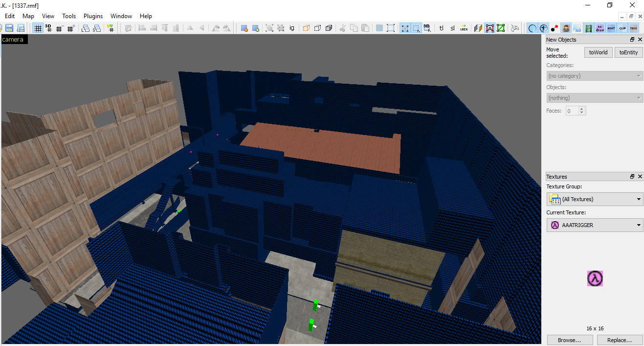This screenshot has width=644, height=346.
Task: Activate the vertex manipulation tool
Action: (490, 28)
